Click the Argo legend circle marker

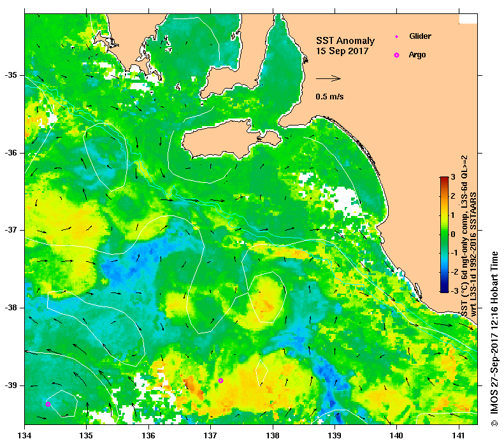tap(397, 55)
